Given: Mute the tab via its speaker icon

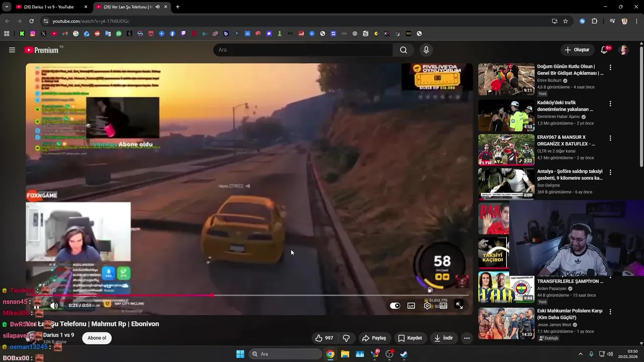Looking at the screenshot, I should pos(157,7).
